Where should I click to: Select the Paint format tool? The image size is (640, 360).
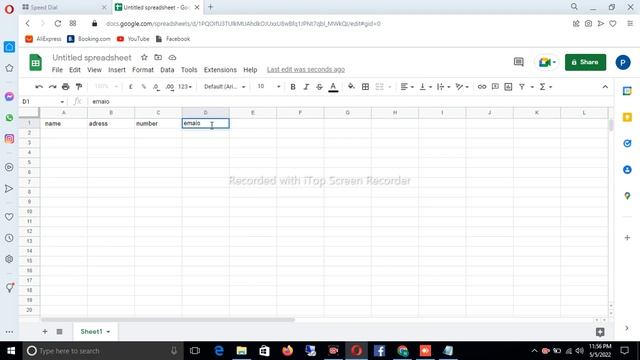point(79,87)
